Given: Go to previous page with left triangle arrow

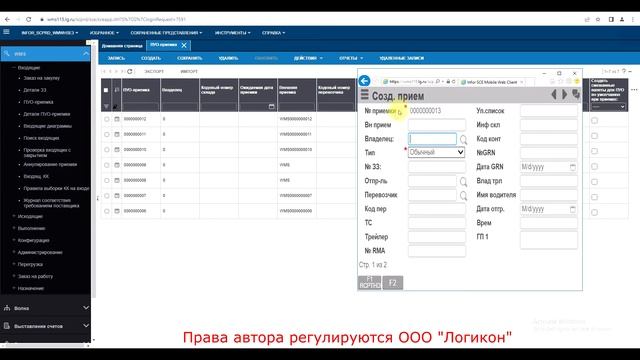Looking at the screenshot, I should 554,95.
